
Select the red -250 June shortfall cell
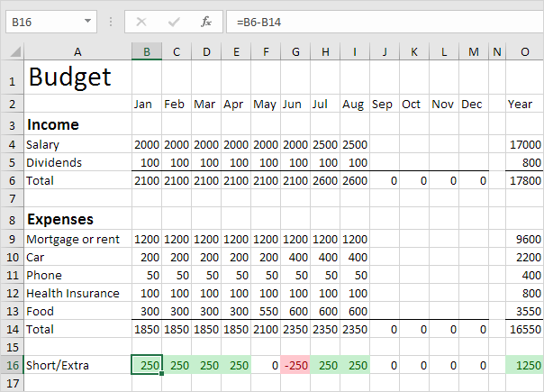[x=295, y=364]
